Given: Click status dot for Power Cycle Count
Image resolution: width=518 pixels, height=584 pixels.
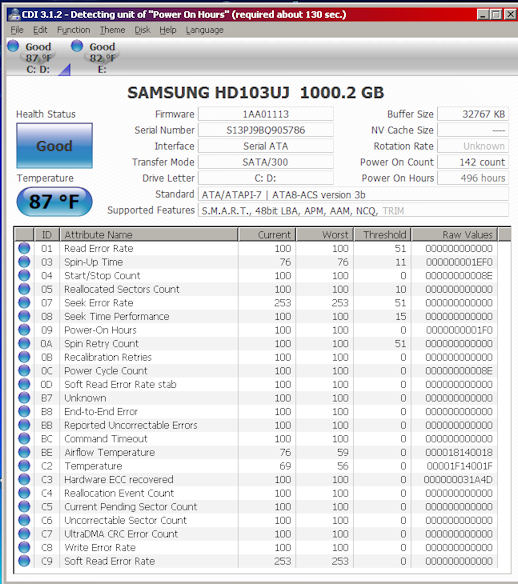Looking at the screenshot, I should [x=24, y=371].
